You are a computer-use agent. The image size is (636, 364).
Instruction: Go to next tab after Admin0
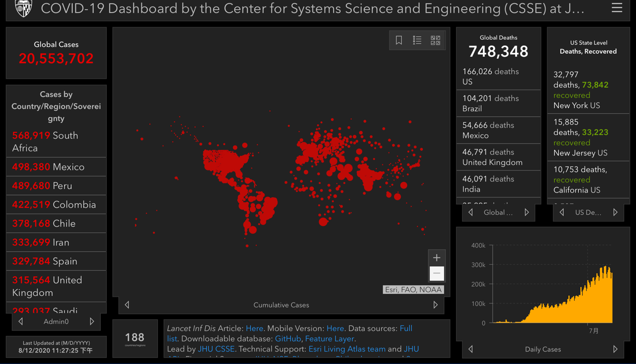coord(92,321)
